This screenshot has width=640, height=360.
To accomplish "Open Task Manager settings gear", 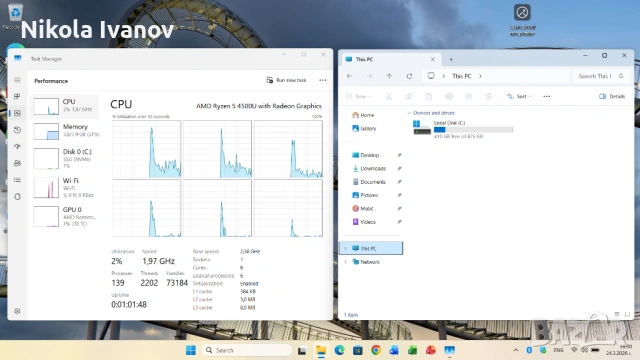I will pos(17,311).
